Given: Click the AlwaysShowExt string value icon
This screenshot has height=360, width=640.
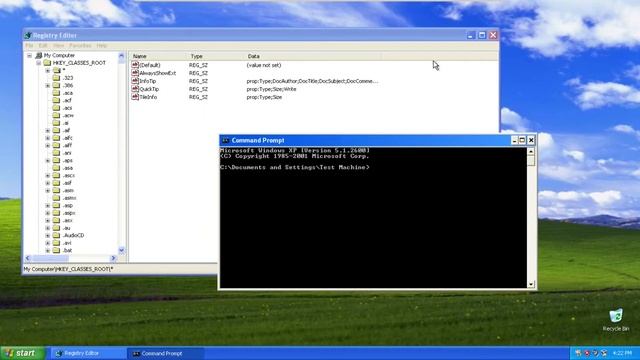Looking at the screenshot, I should point(135,73).
